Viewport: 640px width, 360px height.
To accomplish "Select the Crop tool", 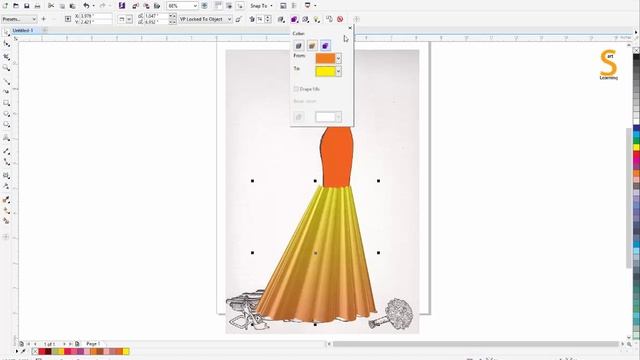I will tap(6, 57).
